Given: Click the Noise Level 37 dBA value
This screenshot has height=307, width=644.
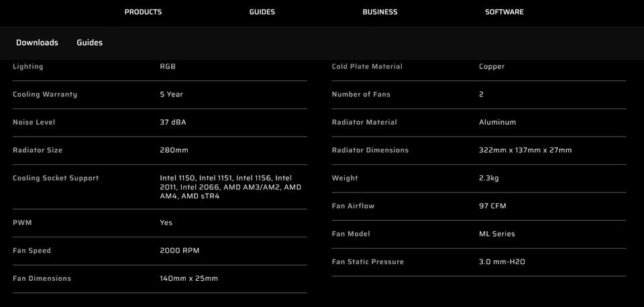Looking at the screenshot, I should tap(173, 122).
